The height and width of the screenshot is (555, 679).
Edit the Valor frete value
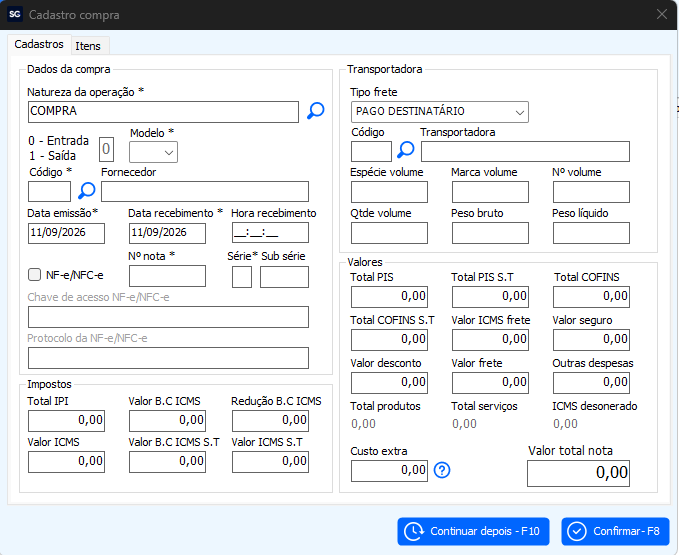coord(490,383)
